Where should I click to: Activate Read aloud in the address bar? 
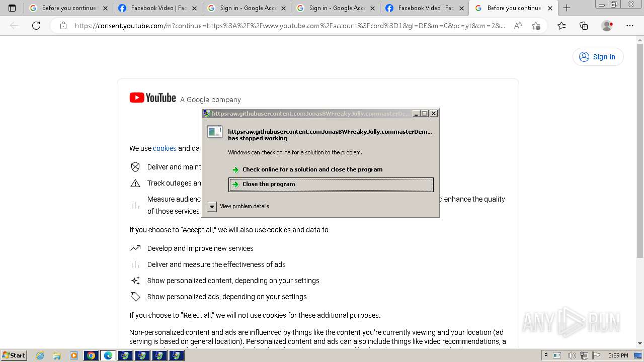point(518,26)
